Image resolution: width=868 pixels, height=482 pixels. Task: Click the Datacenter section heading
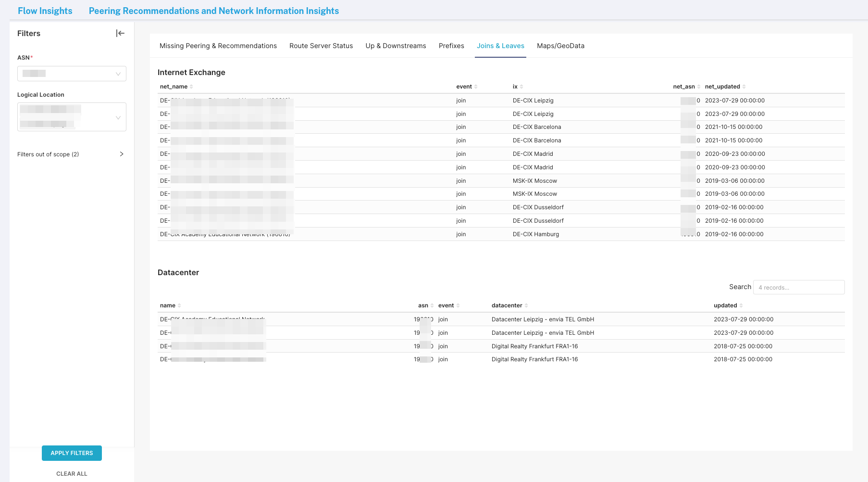178,272
